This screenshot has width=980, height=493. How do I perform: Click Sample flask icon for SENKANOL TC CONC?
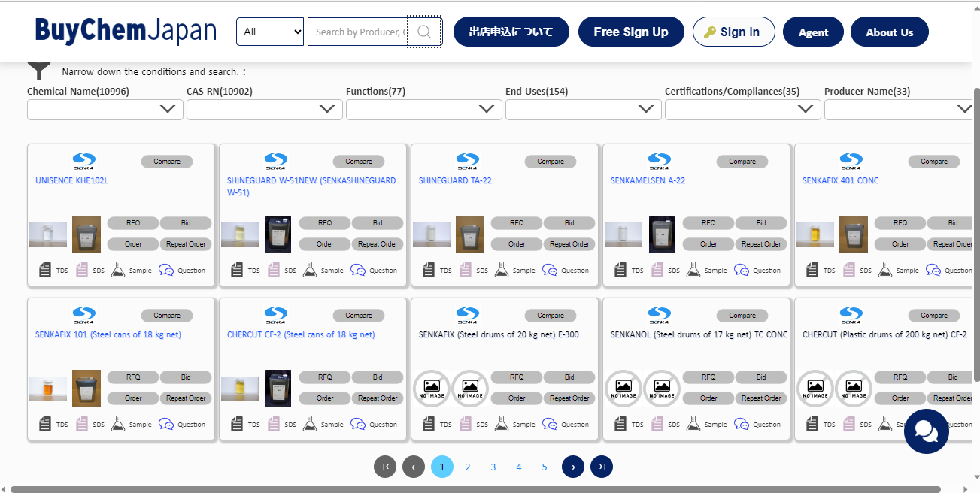693,424
